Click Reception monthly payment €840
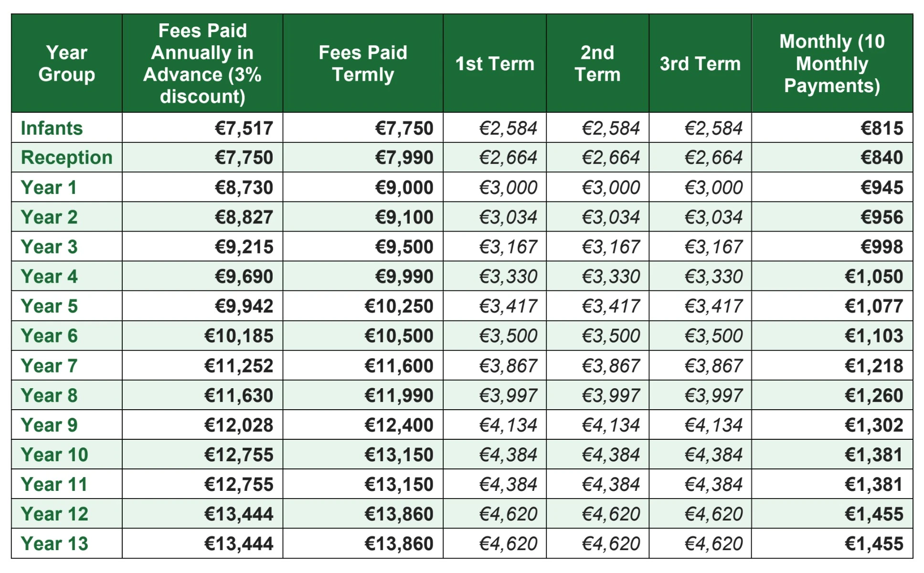Screen dimensions: 924x573 click(x=882, y=158)
